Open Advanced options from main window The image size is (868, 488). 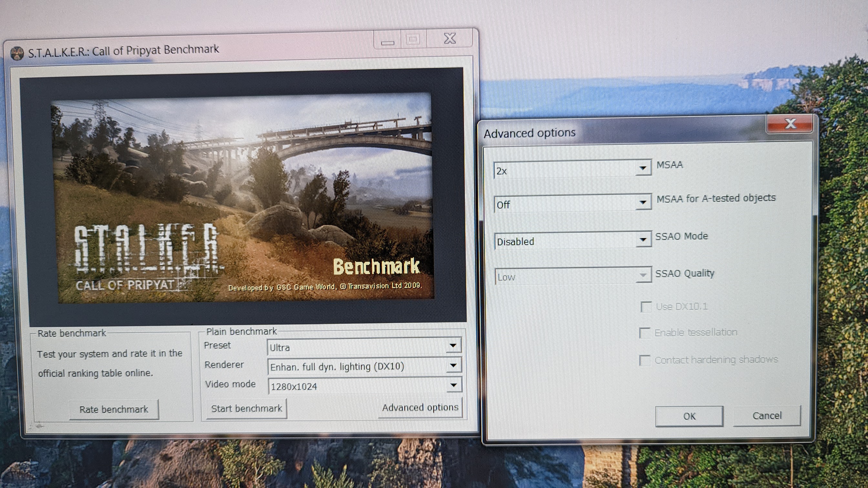click(420, 408)
